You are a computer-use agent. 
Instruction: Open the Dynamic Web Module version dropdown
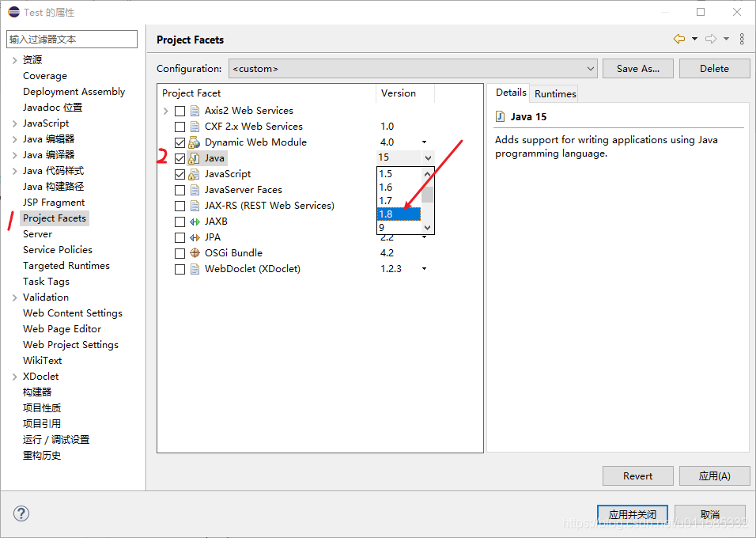(x=425, y=142)
